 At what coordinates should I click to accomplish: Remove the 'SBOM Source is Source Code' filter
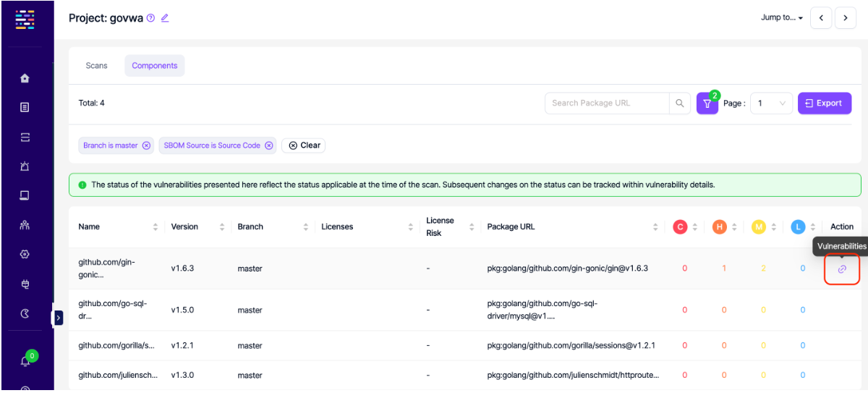click(x=269, y=145)
